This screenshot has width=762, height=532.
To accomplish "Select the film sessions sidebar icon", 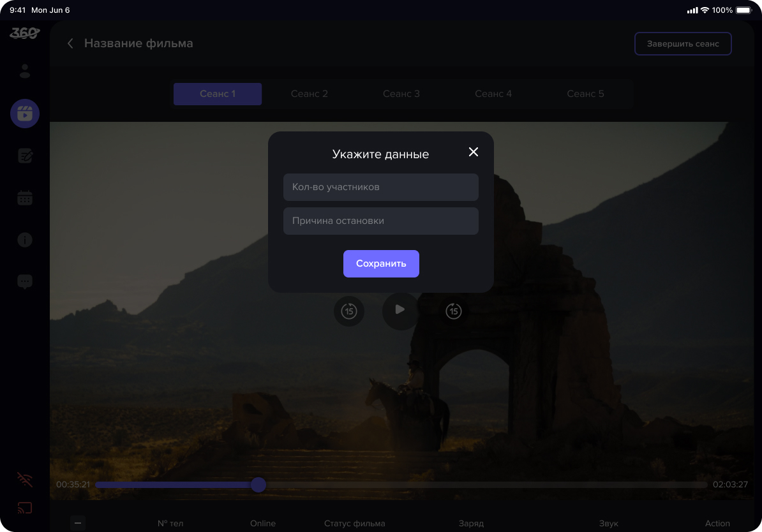I will click(x=25, y=114).
